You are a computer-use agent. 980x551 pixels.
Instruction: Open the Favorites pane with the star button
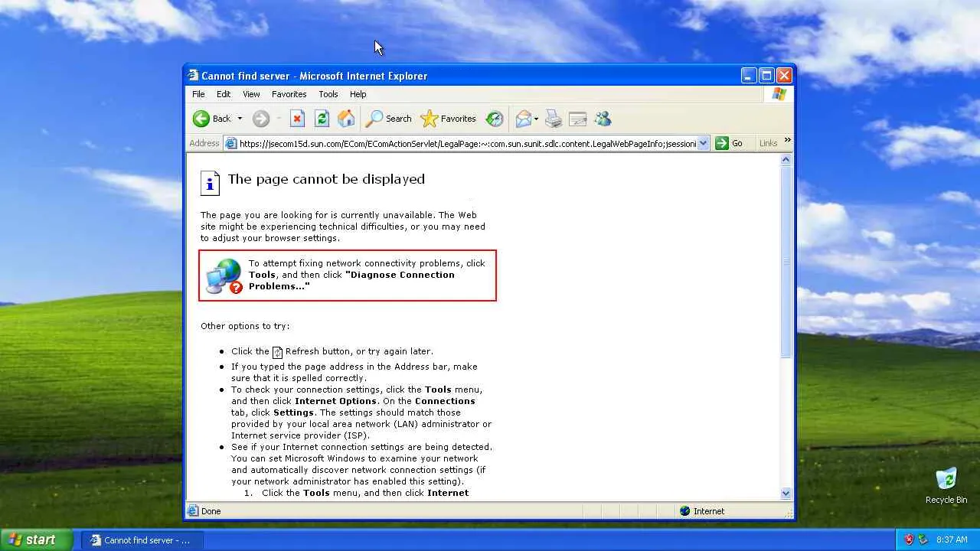(449, 119)
